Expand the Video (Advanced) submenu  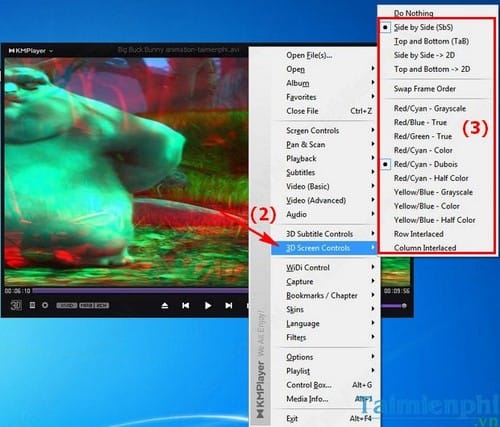click(x=324, y=201)
